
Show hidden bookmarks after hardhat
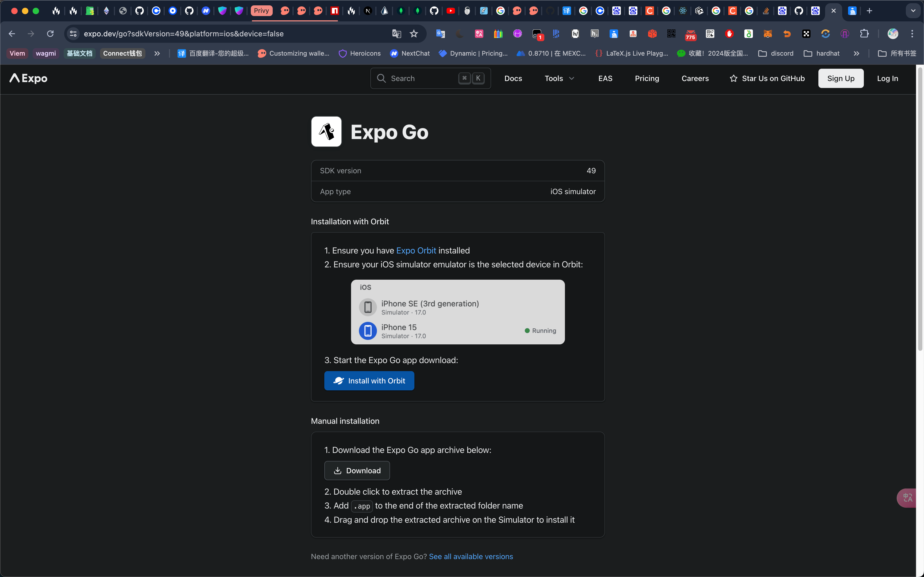856,53
